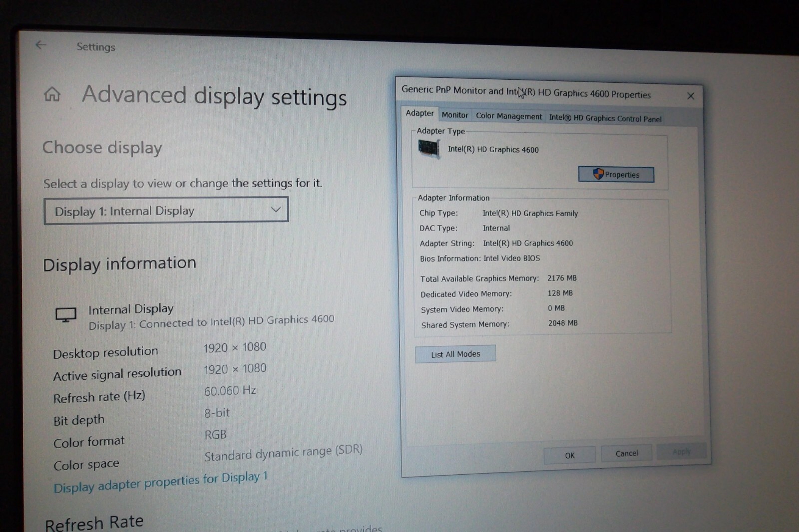Image resolution: width=799 pixels, height=532 pixels.
Task: Click Display 1: Connected to Intel(R) HD Graphics 4600
Action: (x=211, y=322)
